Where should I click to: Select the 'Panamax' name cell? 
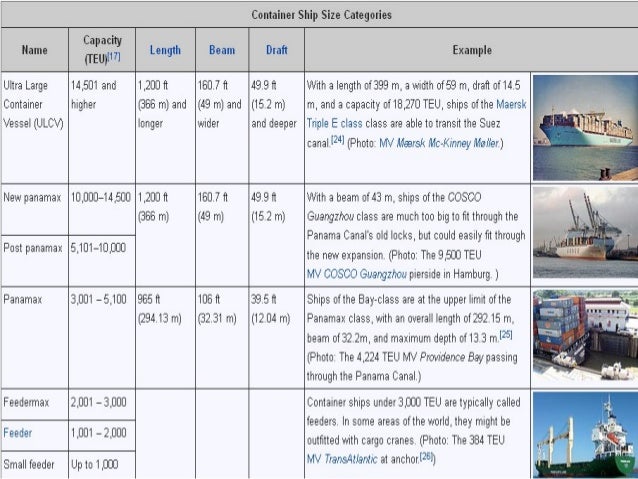tap(35, 337)
